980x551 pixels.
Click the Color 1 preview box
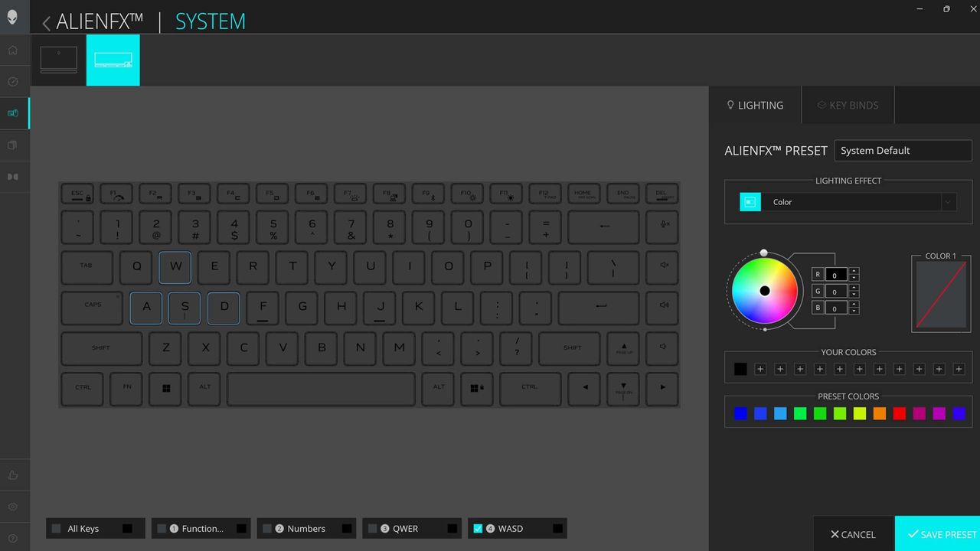[x=941, y=295]
